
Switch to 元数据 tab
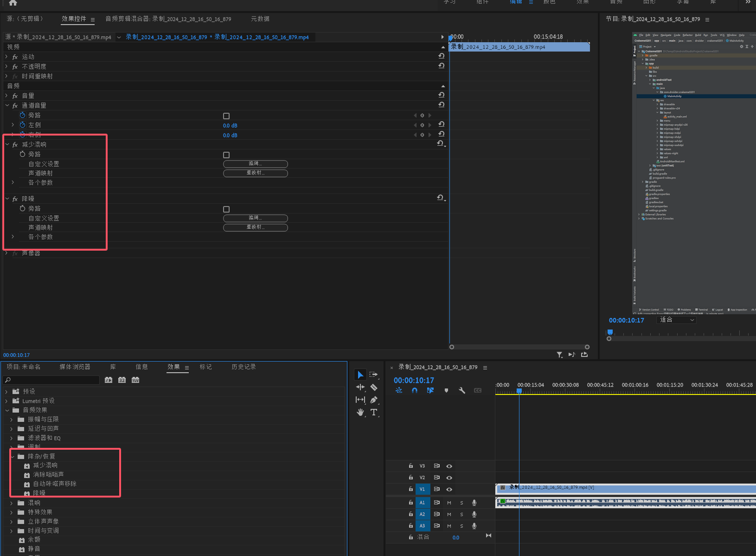pyautogui.click(x=260, y=19)
